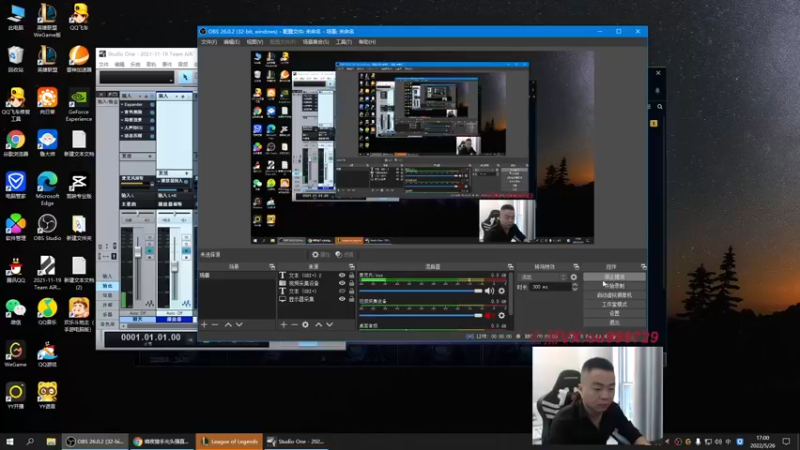Open the Chrome browser desktop icon
Image resolution: width=800 pixels, height=450 pixels.
tap(15, 143)
